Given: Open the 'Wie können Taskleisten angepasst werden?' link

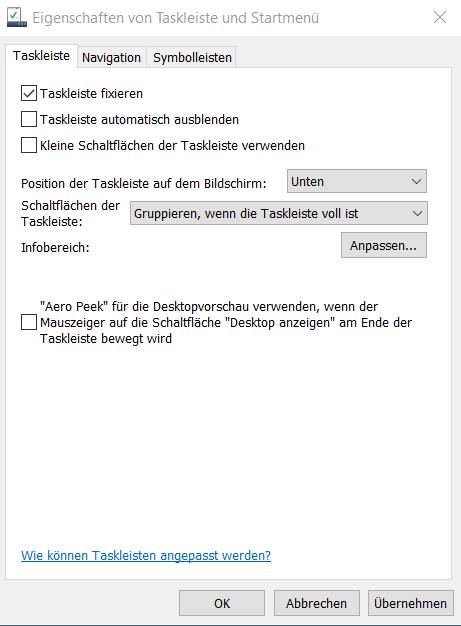Looking at the screenshot, I should pyautogui.click(x=146, y=555).
